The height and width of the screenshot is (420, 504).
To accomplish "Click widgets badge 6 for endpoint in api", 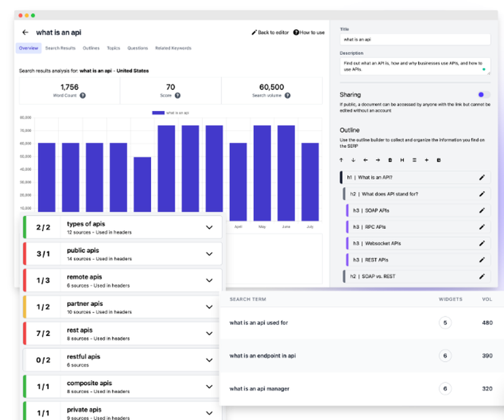I will pyautogui.click(x=445, y=356).
